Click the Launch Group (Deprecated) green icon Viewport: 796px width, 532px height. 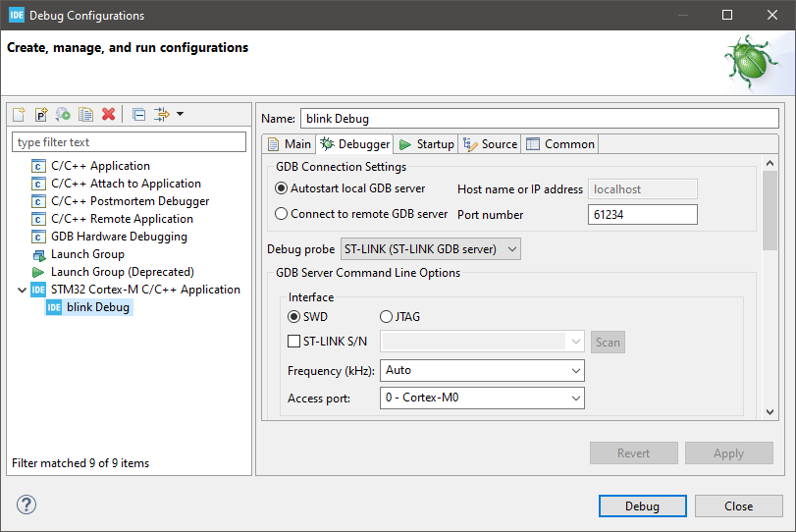point(38,272)
